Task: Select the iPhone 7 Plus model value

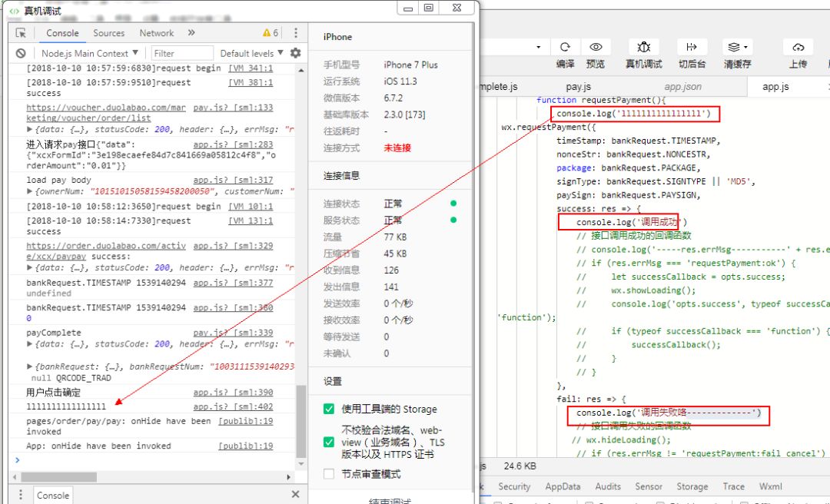Action: coord(410,65)
